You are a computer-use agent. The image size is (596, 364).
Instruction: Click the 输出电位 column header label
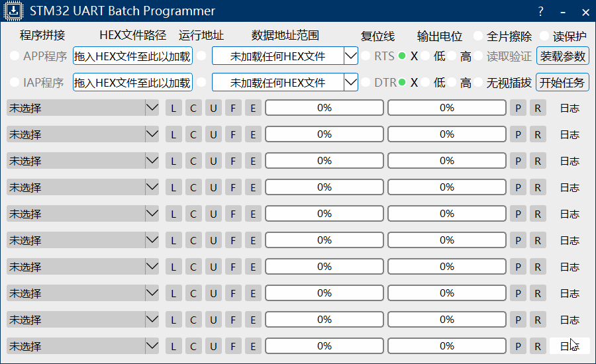tap(440, 36)
